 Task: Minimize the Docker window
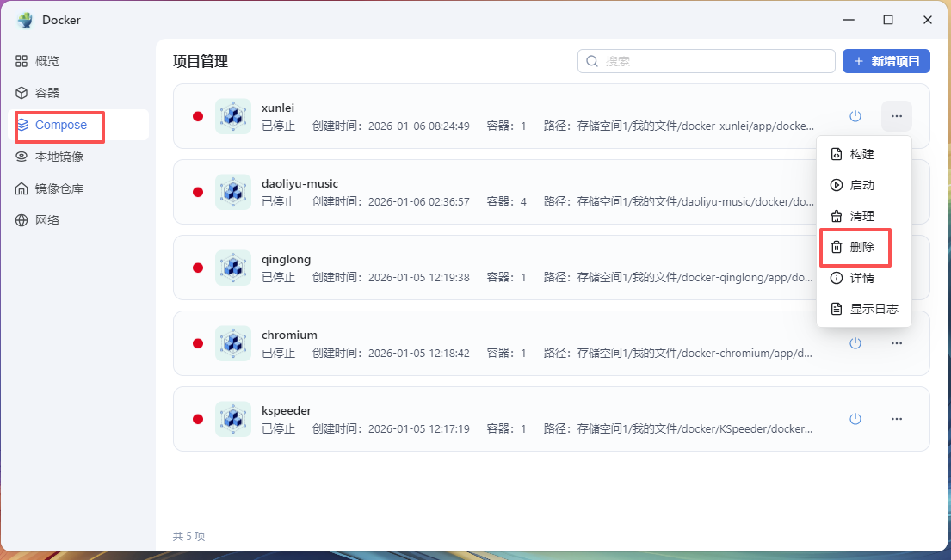849,20
